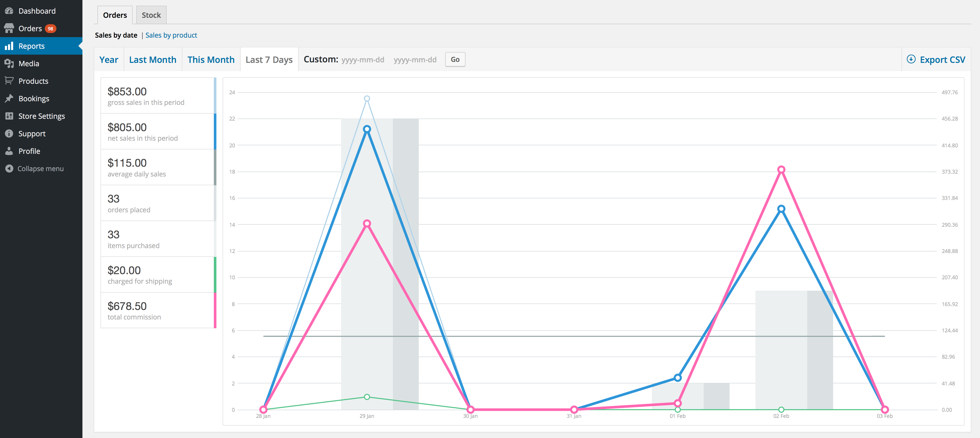The image size is (980, 438).
Task: Click the 29 Jan net sales data point
Action: [x=367, y=129]
